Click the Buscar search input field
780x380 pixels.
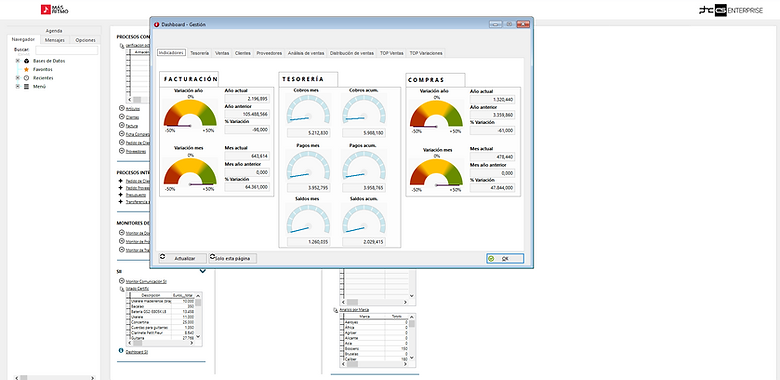pos(67,50)
